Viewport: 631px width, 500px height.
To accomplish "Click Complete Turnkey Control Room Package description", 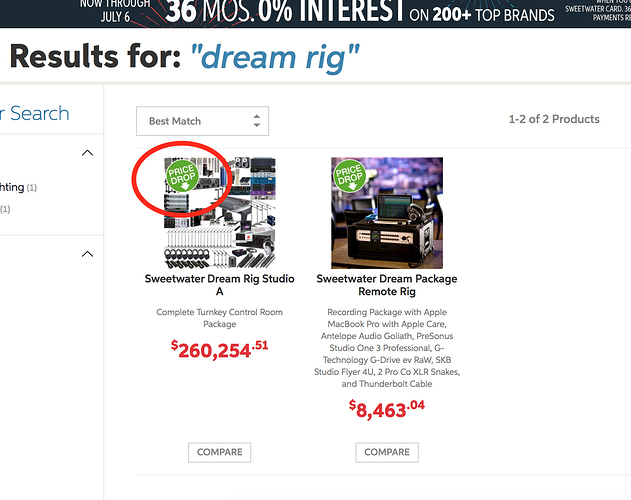I will pyautogui.click(x=219, y=318).
